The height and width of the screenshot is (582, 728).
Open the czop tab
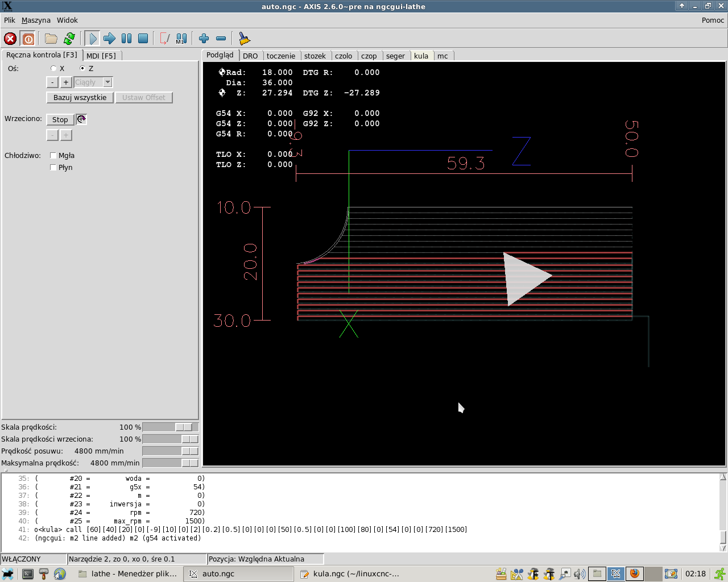[x=369, y=56]
